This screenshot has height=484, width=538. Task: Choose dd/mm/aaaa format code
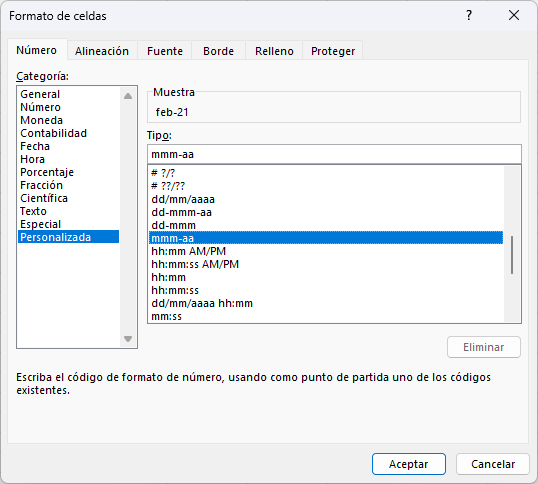[x=326, y=199]
